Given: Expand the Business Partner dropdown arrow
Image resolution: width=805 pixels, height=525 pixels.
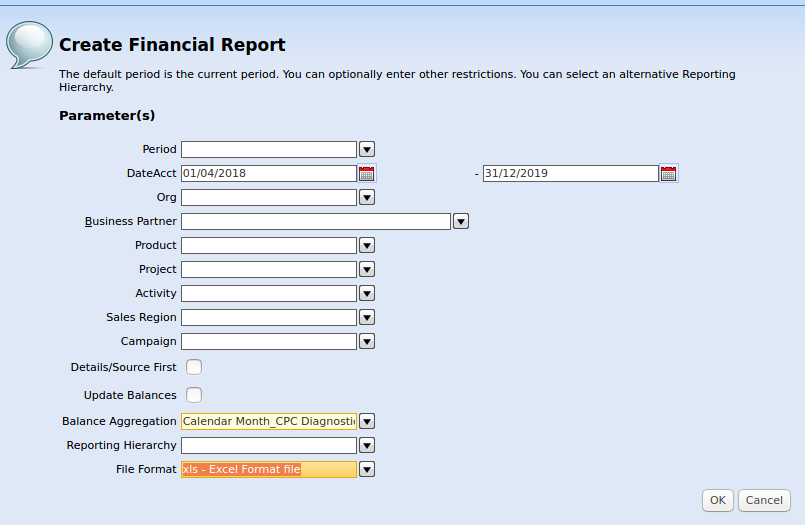Looking at the screenshot, I should coord(461,222).
